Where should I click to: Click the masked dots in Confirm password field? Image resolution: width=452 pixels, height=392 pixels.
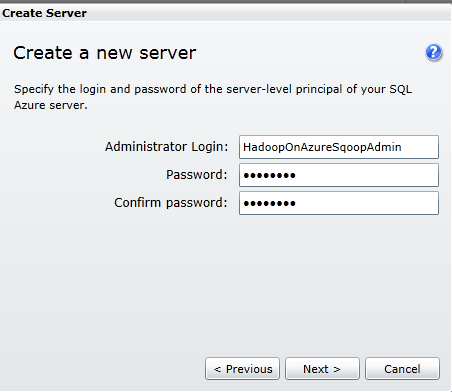(x=269, y=203)
